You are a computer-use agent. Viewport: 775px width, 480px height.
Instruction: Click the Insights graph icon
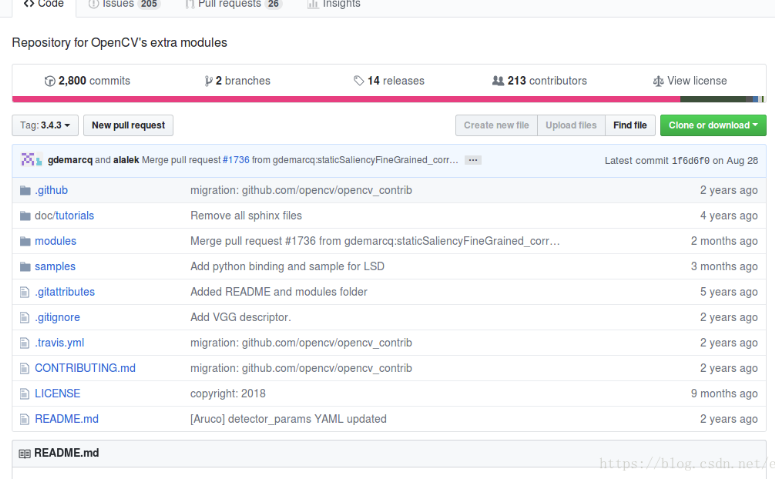tap(312, 4)
